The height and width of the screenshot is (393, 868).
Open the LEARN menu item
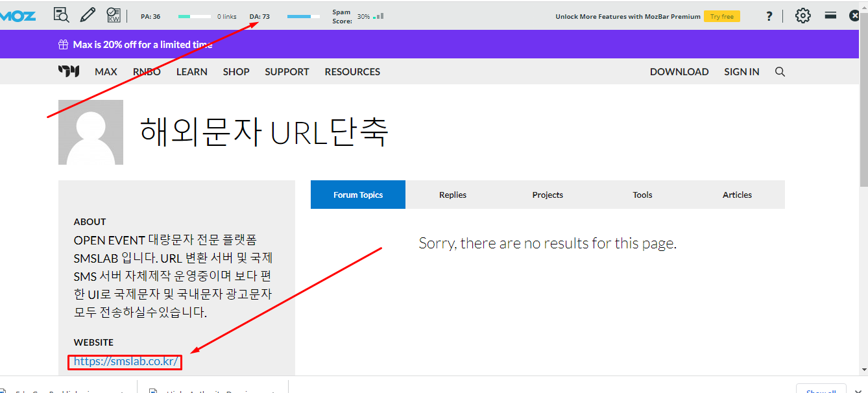coord(191,71)
